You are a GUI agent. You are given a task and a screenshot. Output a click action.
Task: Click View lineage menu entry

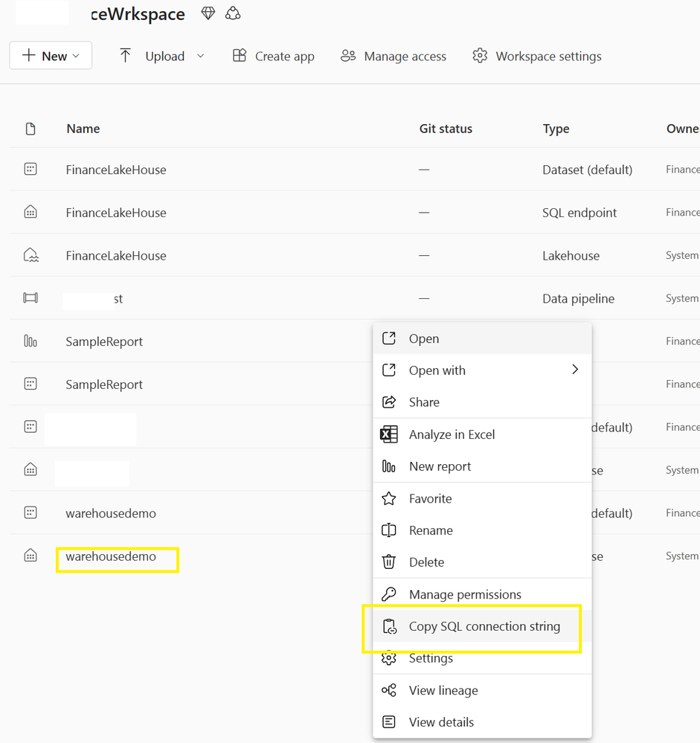pyautogui.click(x=443, y=690)
